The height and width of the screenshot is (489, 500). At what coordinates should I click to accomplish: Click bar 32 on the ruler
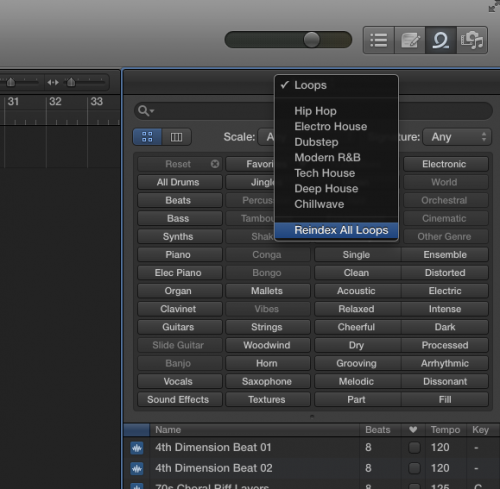tap(55, 101)
